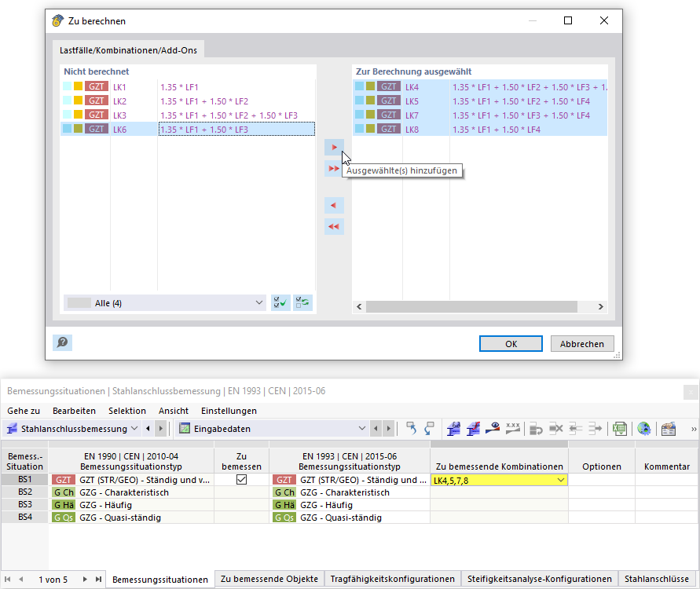Click the grip at the dialog's bottom-right corner
The image size is (700, 589).
pyautogui.click(x=618, y=355)
